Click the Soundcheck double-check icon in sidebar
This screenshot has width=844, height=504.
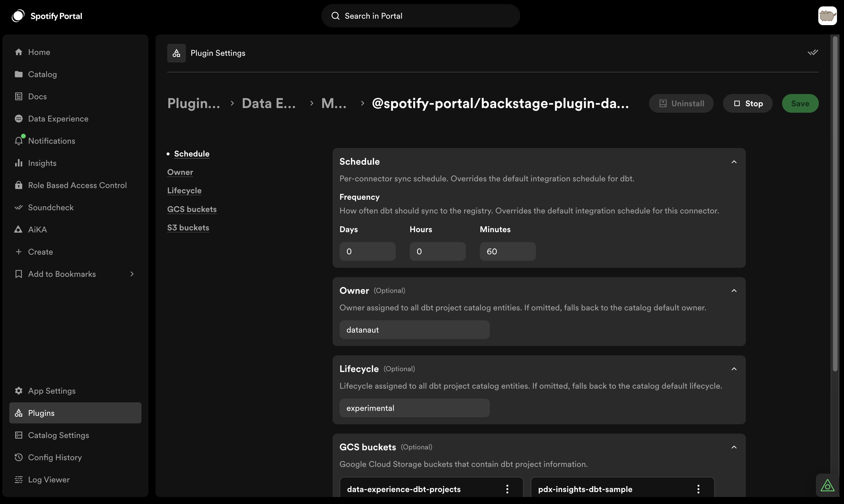19,208
